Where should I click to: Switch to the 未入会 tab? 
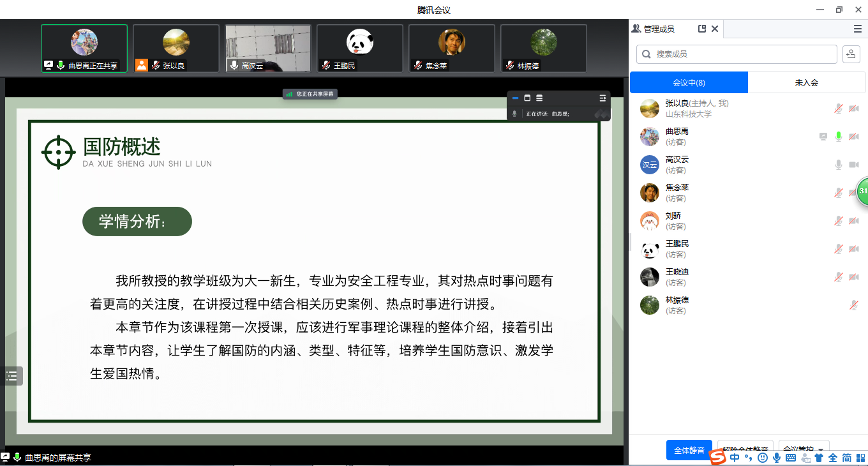(806, 82)
